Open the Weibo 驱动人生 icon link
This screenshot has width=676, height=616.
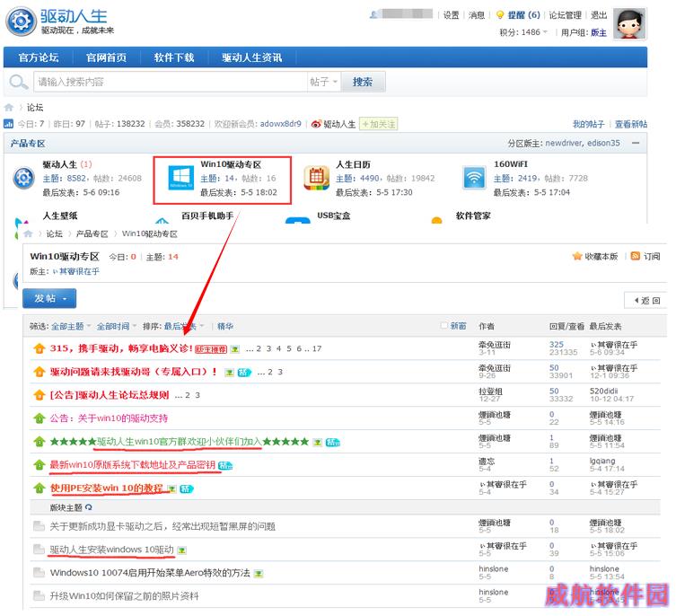(x=316, y=124)
